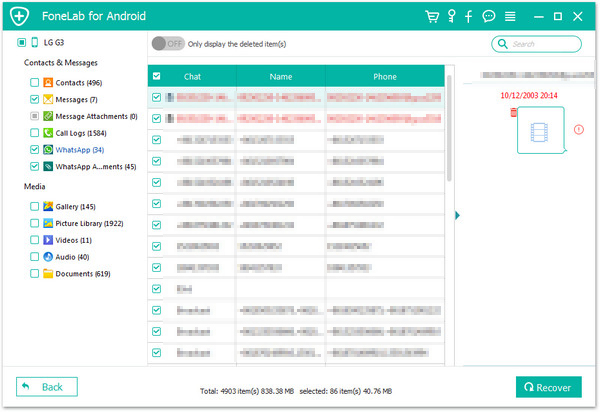This screenshot has width=600, height=412.
Task: Uncheck the Messages (7) checkbox
Action: 34,99
